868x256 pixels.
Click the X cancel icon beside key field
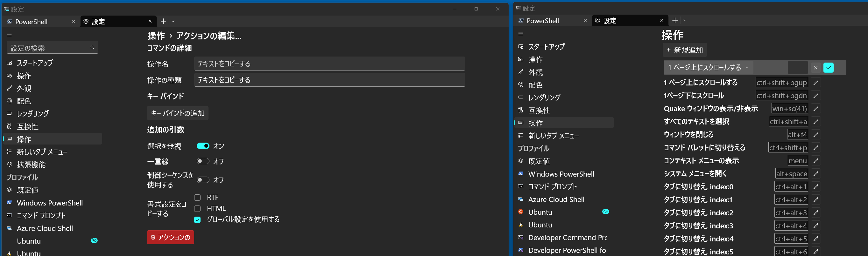coord(815,68)
